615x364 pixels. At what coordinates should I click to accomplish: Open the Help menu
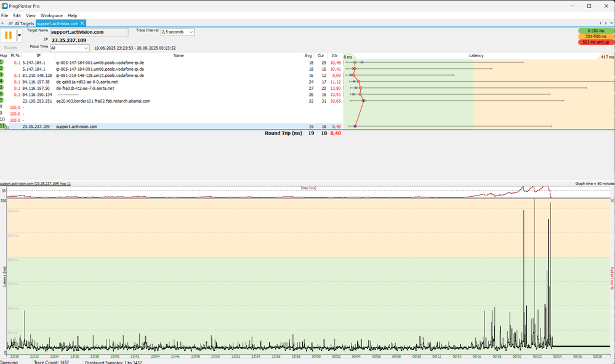point(73,15)
